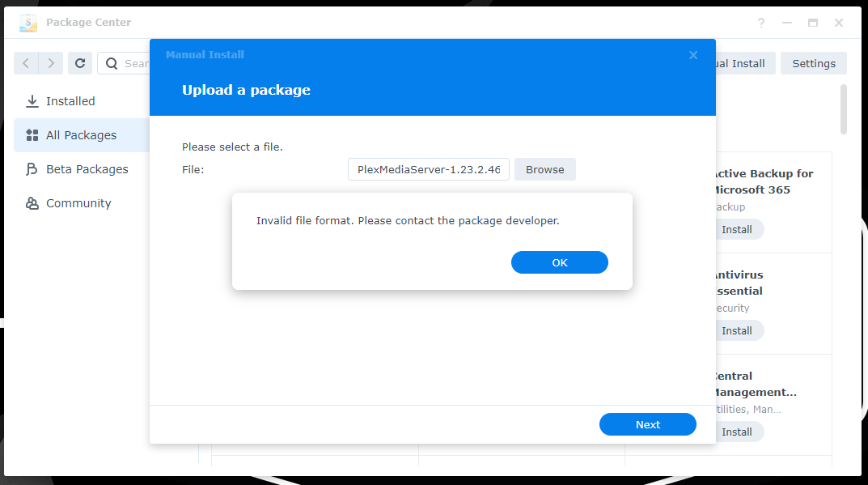Click the OK button in the error dialog
The height and width of the screenshot is (485, 868).
tap(559, 262)
